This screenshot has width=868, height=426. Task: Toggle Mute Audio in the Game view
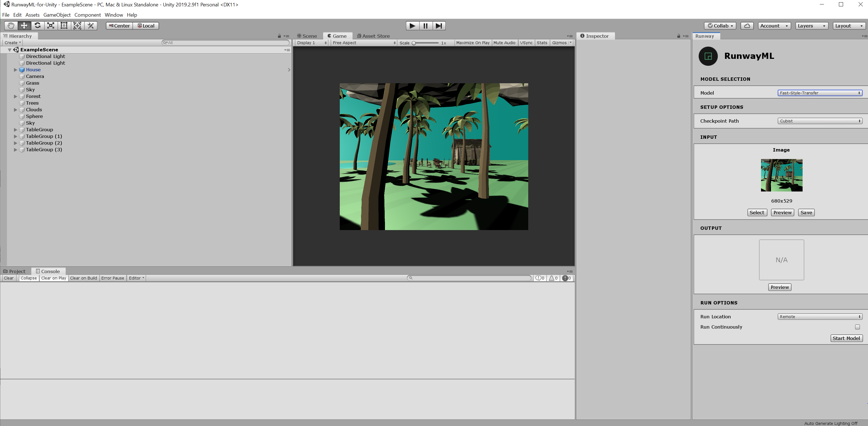point(504,43)
